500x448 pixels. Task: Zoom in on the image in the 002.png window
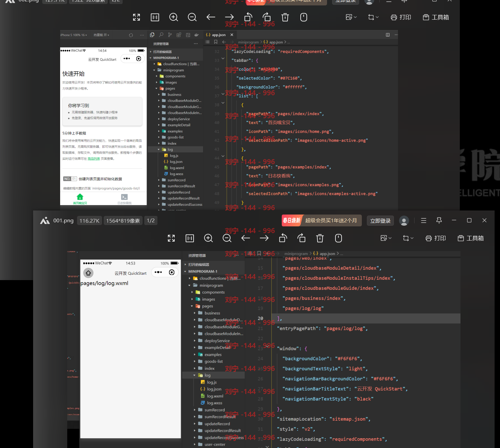pyautogui.click(x=174, y=17)
